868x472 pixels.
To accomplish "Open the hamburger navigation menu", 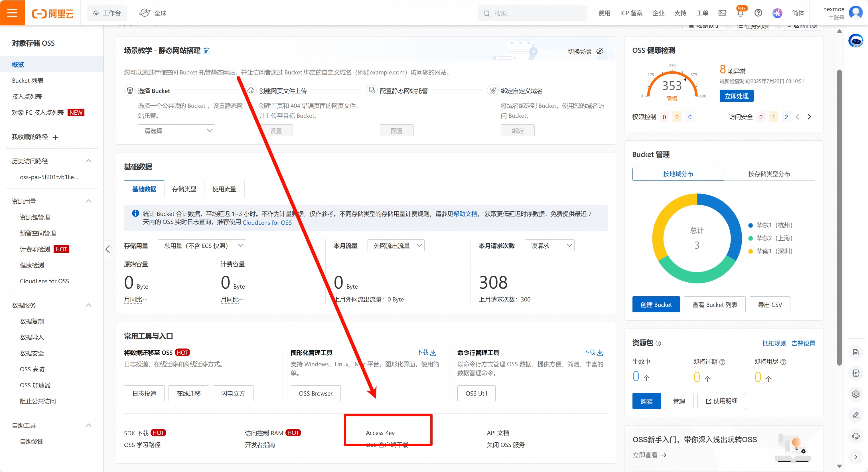I will tap(13, 13).
